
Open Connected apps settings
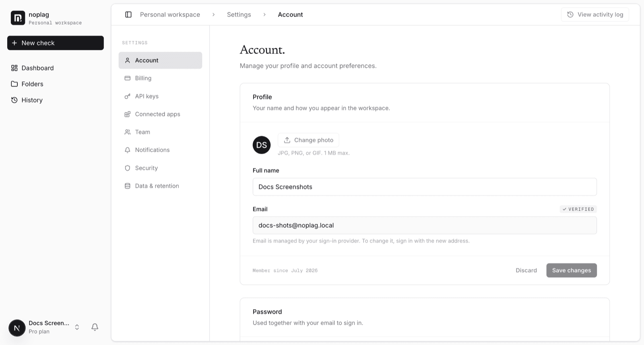tap(160, 114)
